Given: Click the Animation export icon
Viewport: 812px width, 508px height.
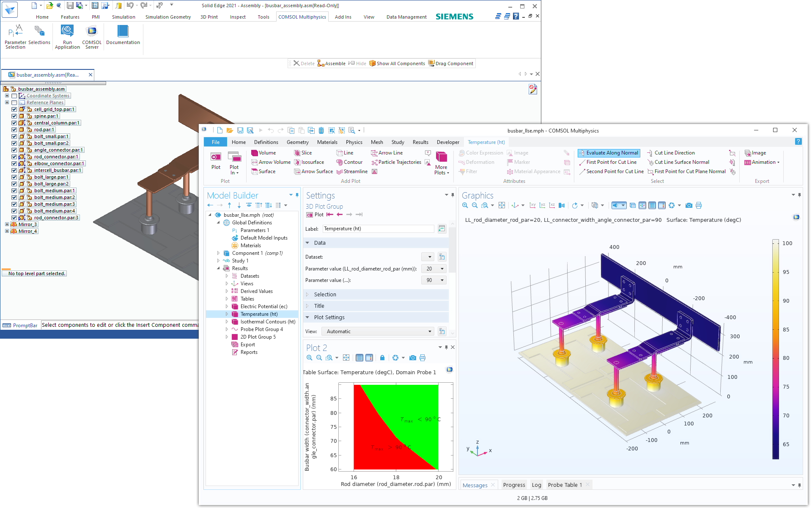Looking at the screenshot, I should point(748,162).
